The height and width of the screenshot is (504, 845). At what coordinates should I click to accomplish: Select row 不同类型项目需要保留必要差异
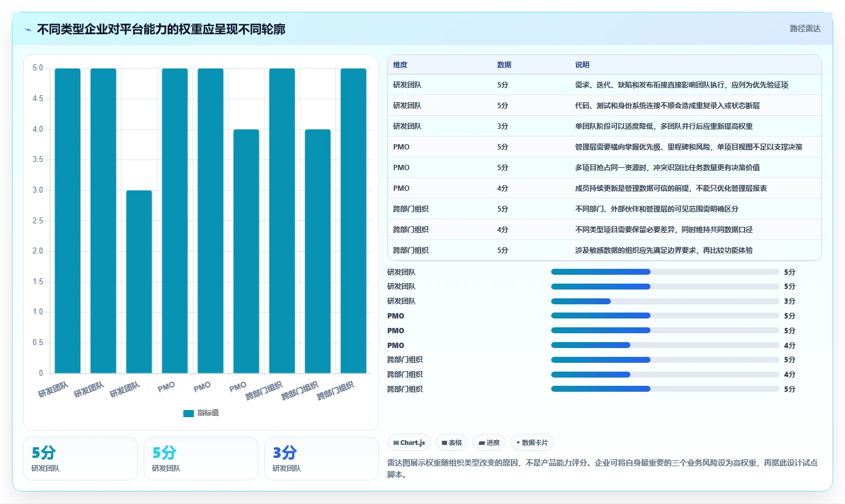tap(604, 229)
